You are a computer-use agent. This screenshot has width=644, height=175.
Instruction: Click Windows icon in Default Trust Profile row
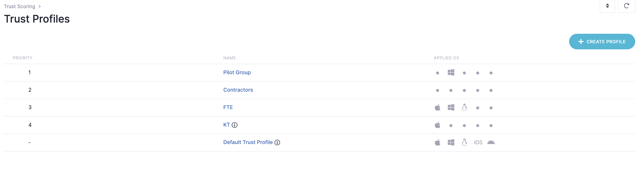tap(451, 142)
